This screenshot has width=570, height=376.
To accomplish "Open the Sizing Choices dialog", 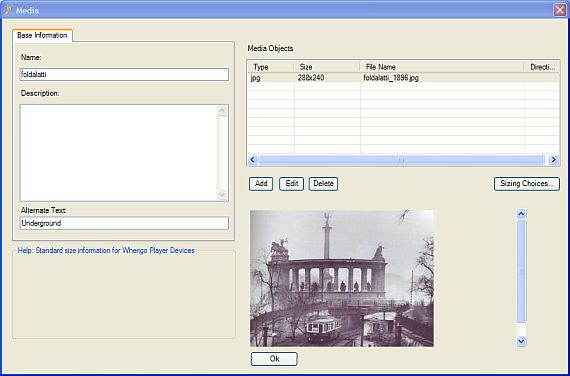I will coord(527,184).
